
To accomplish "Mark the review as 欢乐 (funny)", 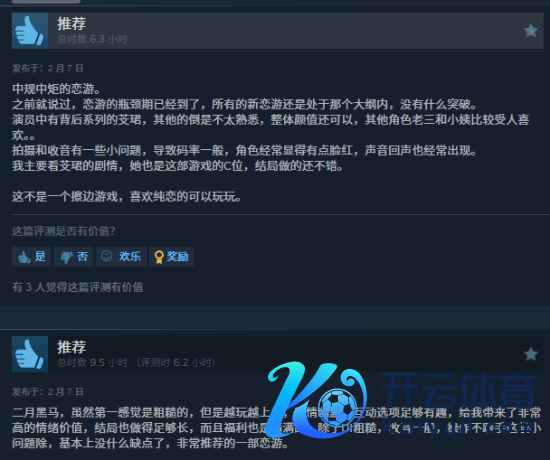I will [x=121, y=256].
